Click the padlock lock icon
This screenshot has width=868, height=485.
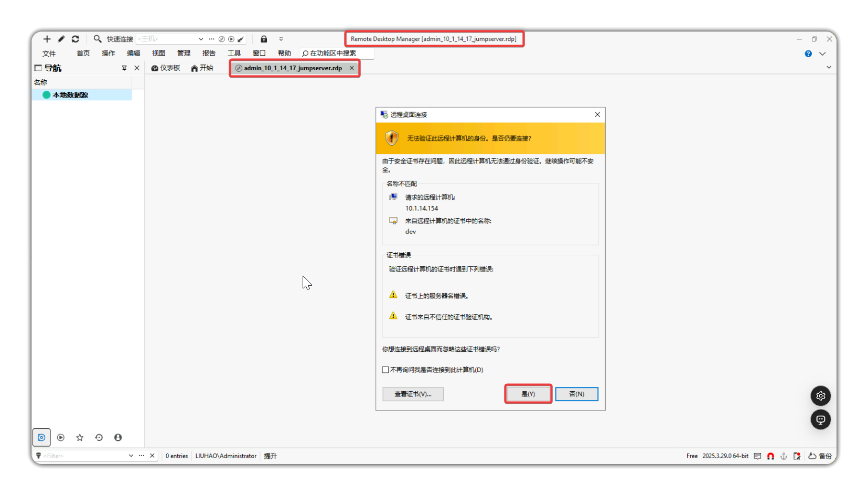[x=264, y=39]
